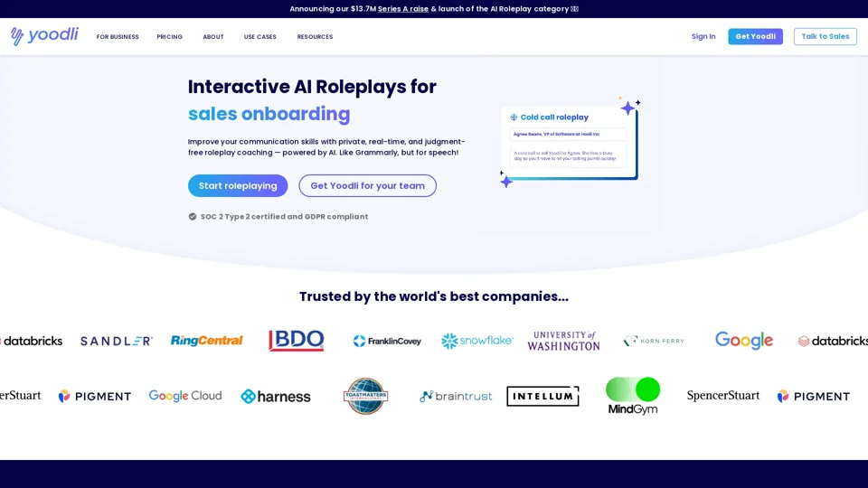Click the Snowflake company logo

pyautogui.click(x=476, y=341)
